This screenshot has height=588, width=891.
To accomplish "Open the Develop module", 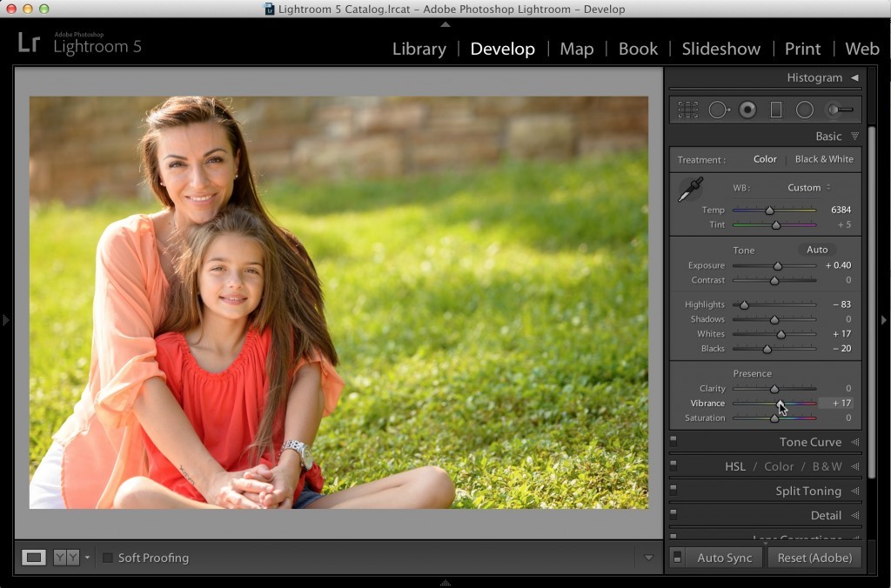I will [x=502, y=49].
